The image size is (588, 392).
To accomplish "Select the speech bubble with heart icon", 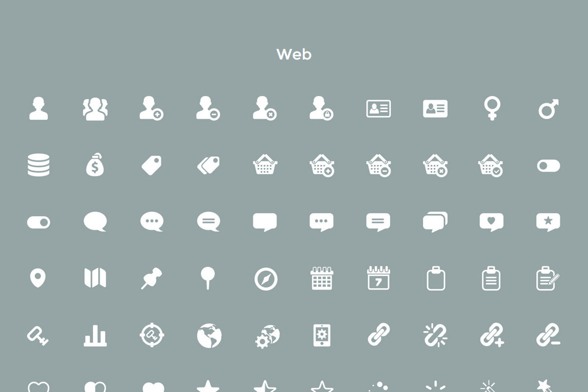I will [491, 222].
